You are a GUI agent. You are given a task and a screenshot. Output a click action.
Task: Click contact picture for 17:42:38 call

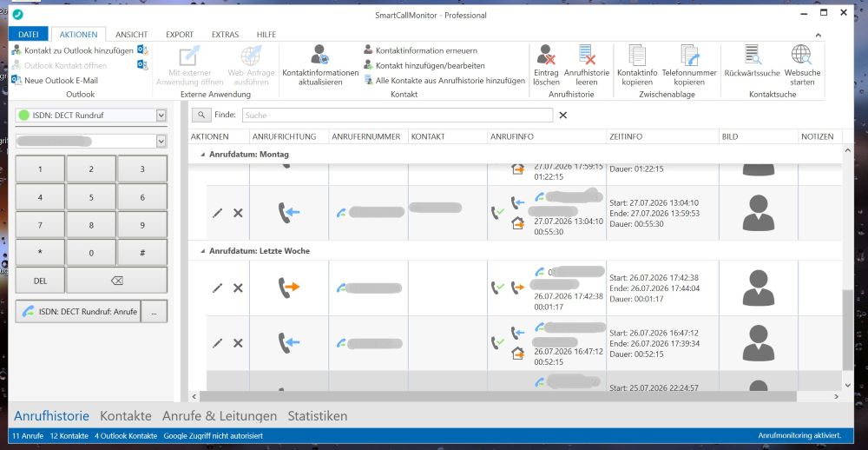pyautogui.click(x=758, y=288)
